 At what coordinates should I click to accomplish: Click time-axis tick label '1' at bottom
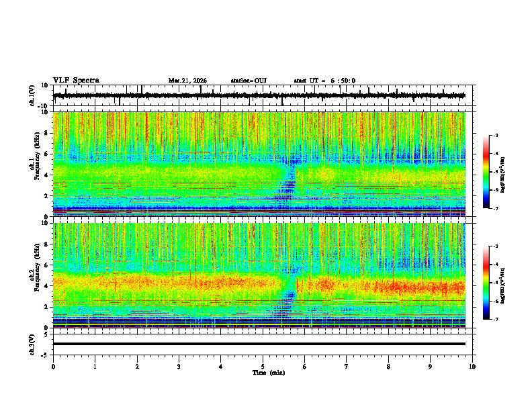point(95,367)
